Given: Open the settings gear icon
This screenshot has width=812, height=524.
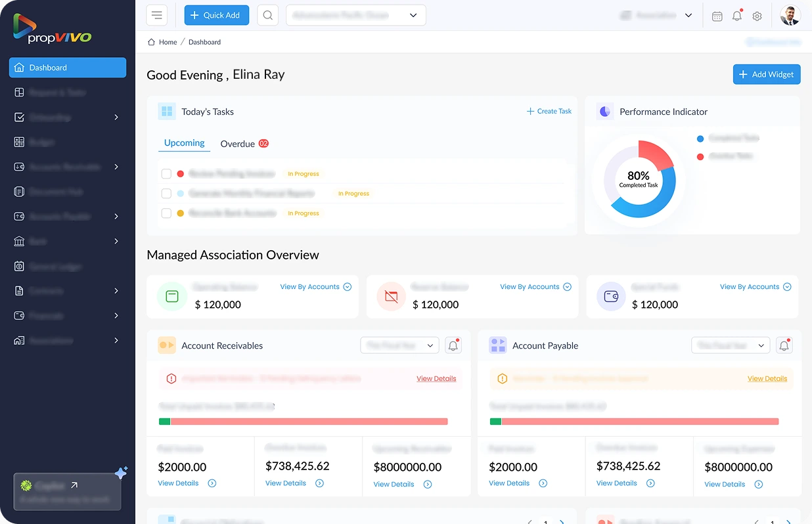Looking at the screenshot, I should click(x=757, y=16).
